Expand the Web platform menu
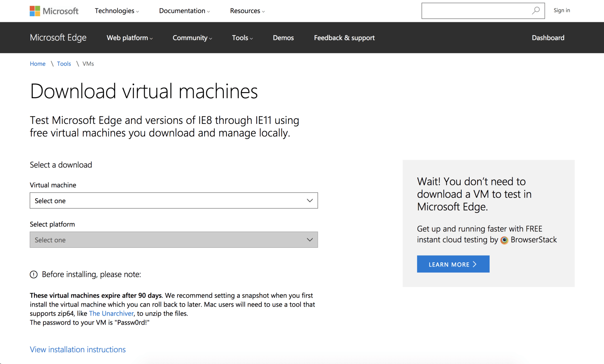The width and height of the screenshot is (604, 364). click(129, 38)
